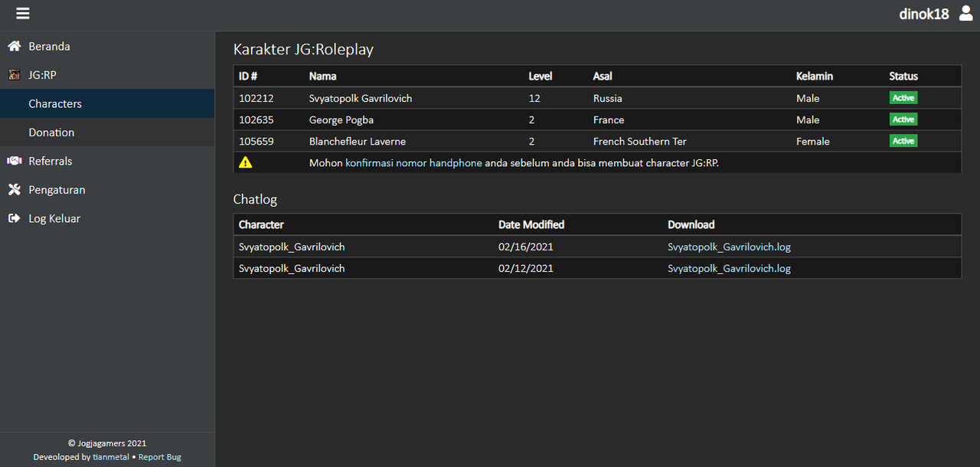
Task: Select the Blanchefleur Laverne character row
Action: (597, 141)
